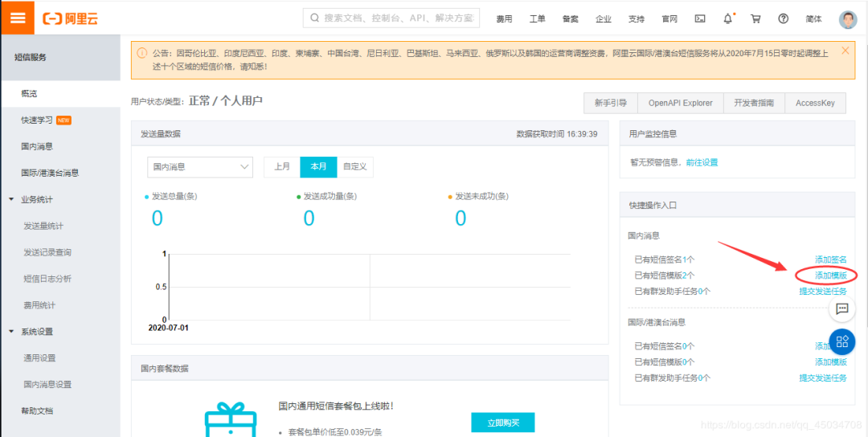Close the orange announcement banner

pyautogui.click(x=845, y=51)
